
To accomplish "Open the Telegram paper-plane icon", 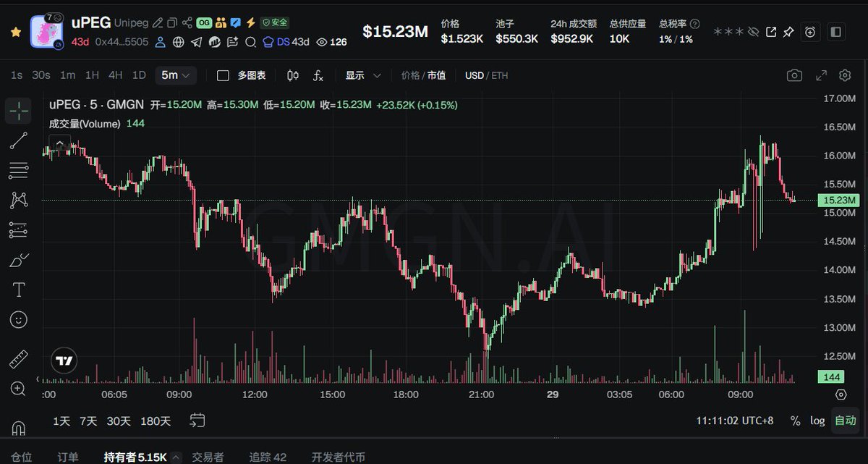I will (x=196, y=42).
